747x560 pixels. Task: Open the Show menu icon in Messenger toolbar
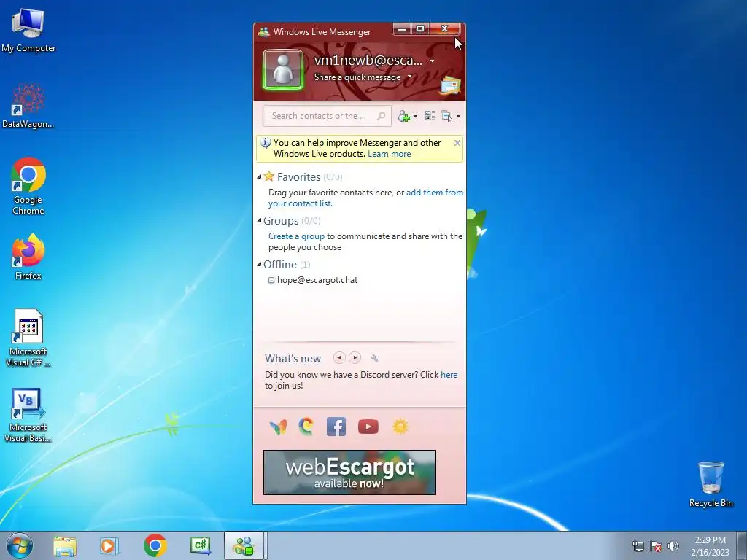(x=447, y=116)
